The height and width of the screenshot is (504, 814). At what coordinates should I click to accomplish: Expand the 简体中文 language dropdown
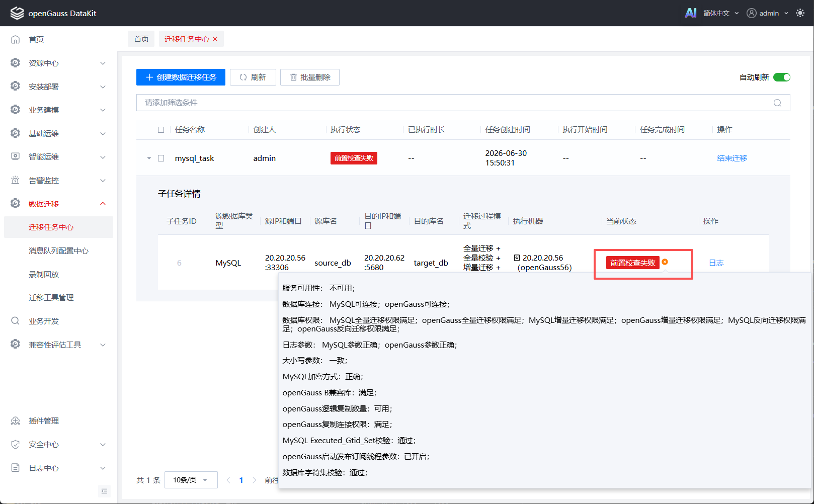click(720, 13)
